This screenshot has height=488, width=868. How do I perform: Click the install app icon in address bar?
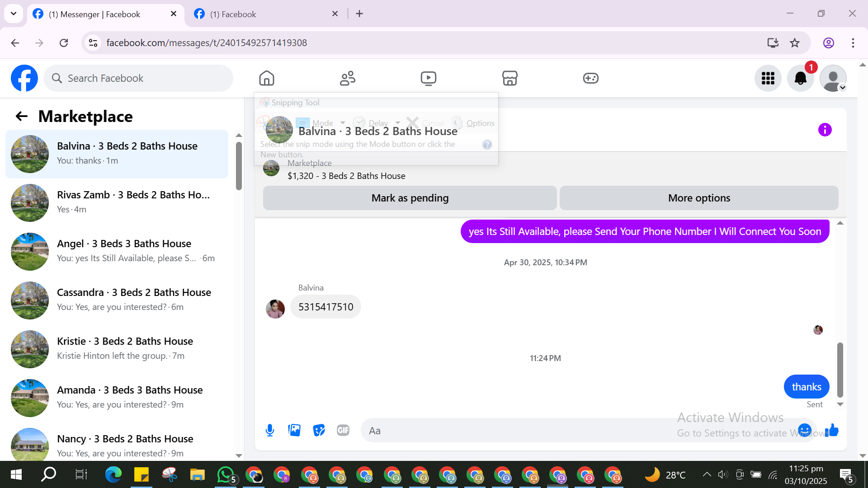tap(773, 43)
